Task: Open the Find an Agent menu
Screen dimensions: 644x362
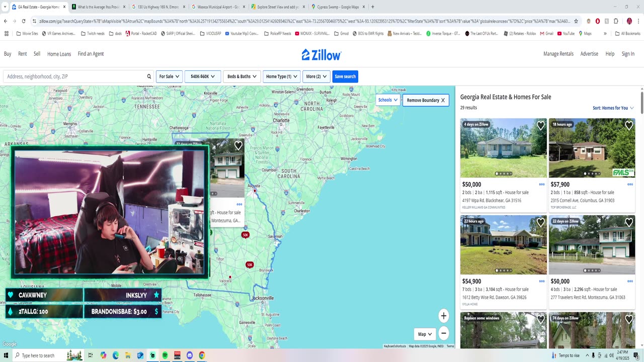Action: coord(91,54)
